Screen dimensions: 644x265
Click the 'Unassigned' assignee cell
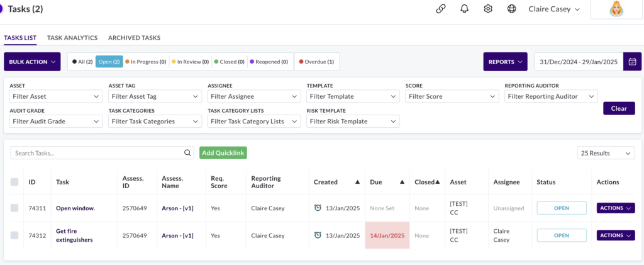coord(508,208)
